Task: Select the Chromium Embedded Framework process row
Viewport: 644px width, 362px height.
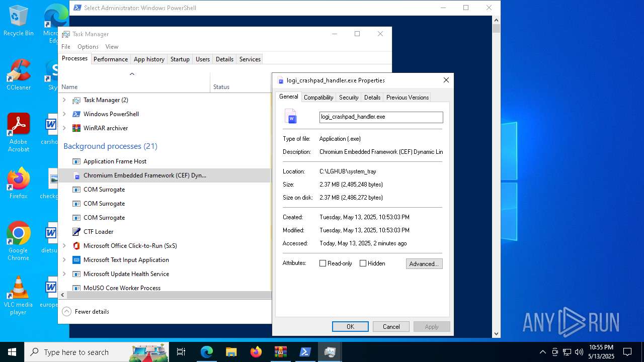Action: point(165,175)
